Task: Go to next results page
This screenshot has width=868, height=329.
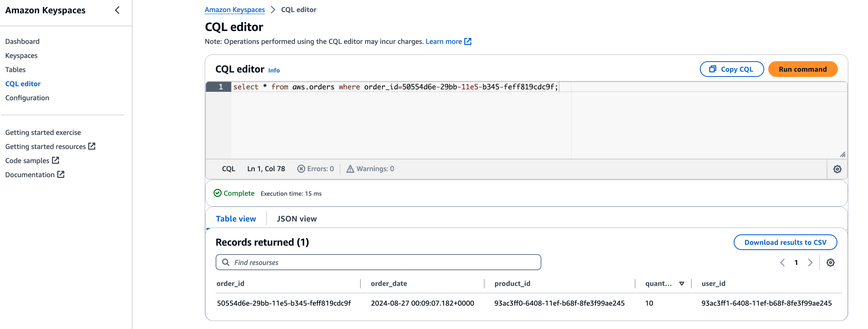Action: [x=810, y=263]
